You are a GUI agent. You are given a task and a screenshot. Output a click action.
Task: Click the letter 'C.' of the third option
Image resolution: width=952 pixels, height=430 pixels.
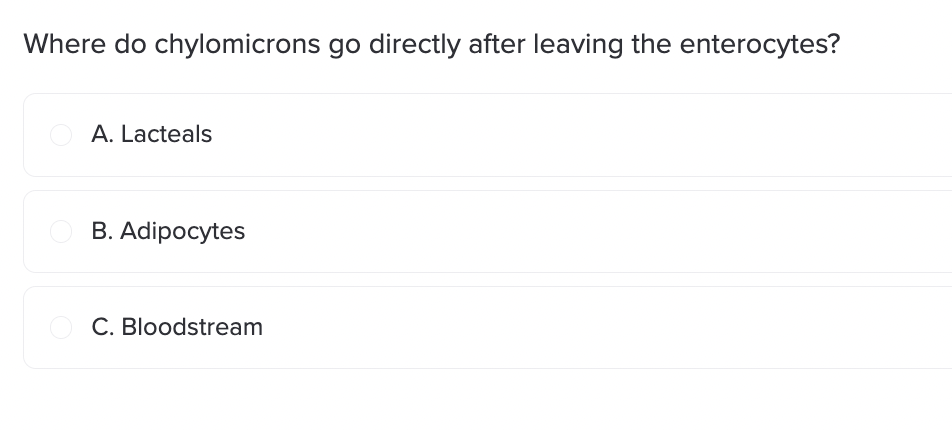[x=103, y=327]
